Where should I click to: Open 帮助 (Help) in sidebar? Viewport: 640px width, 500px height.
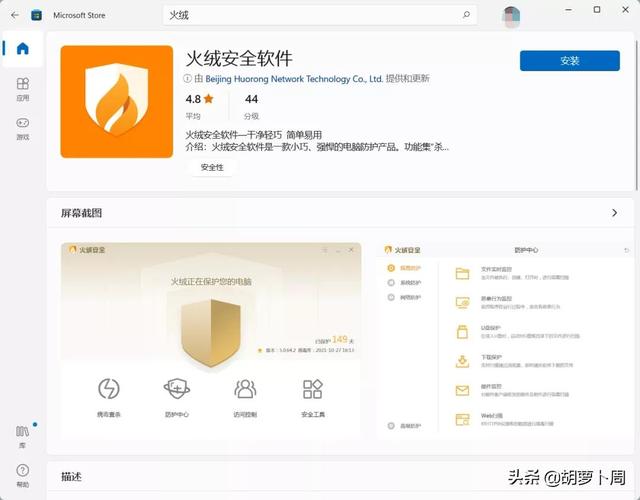tap(22, 475)
